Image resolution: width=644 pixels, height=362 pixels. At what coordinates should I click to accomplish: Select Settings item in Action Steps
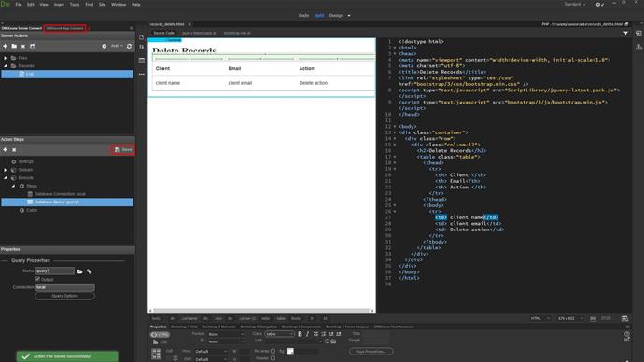(25, 161)
